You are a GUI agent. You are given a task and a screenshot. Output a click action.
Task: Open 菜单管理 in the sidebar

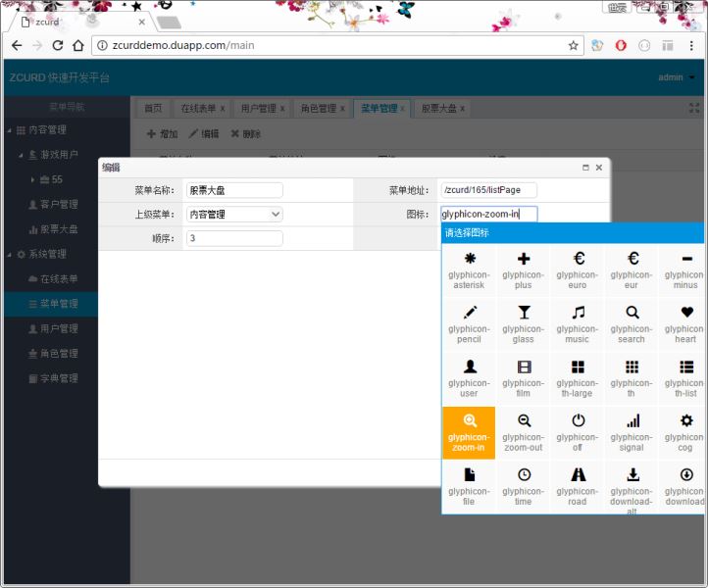pos(53,304)
